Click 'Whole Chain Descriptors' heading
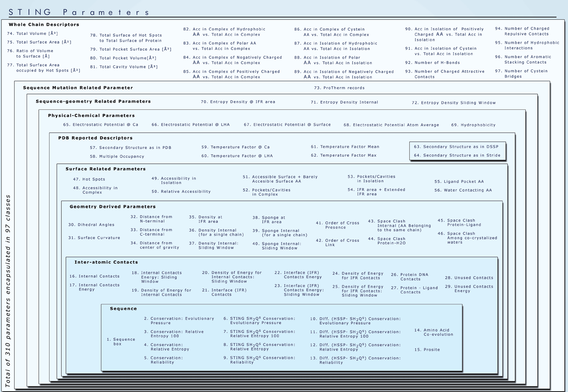568x392 pixels. tap(44, 24)
